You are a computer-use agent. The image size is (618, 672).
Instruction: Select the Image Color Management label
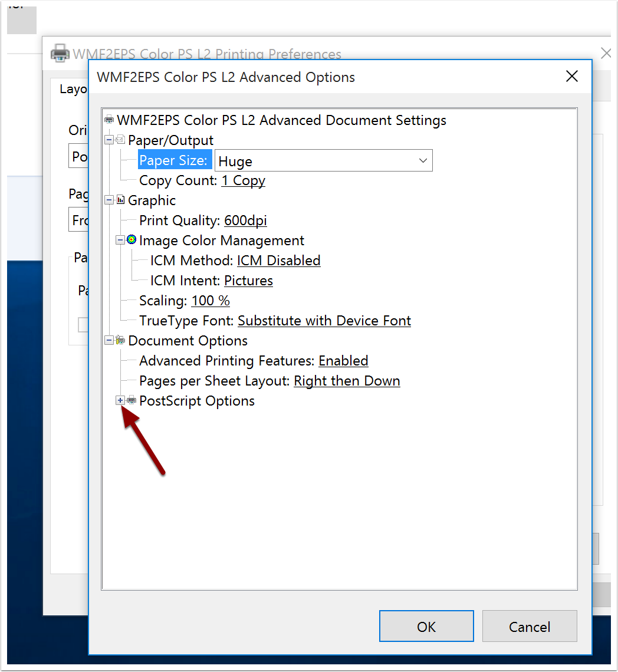(222, 241)
